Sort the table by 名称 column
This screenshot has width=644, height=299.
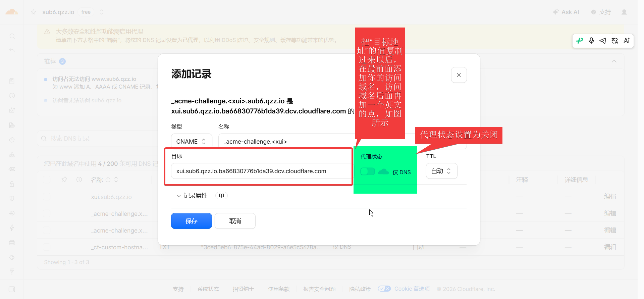[116, 180]
